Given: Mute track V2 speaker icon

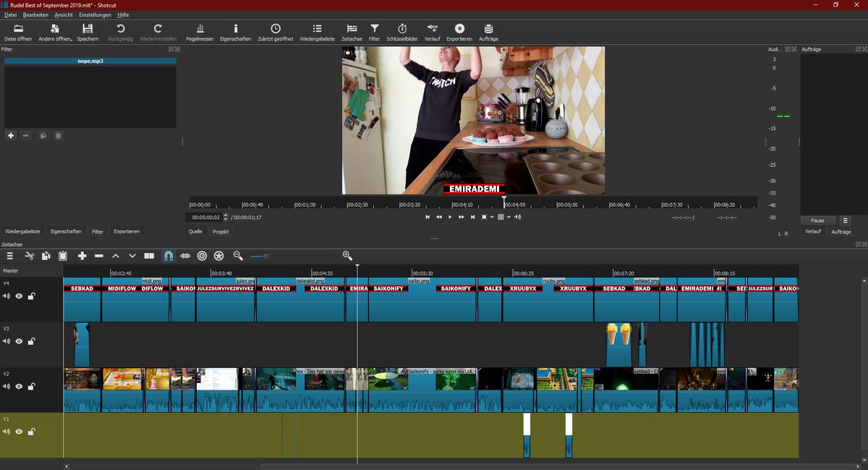Looking at the screenshot, I should [x=7, y=387].
